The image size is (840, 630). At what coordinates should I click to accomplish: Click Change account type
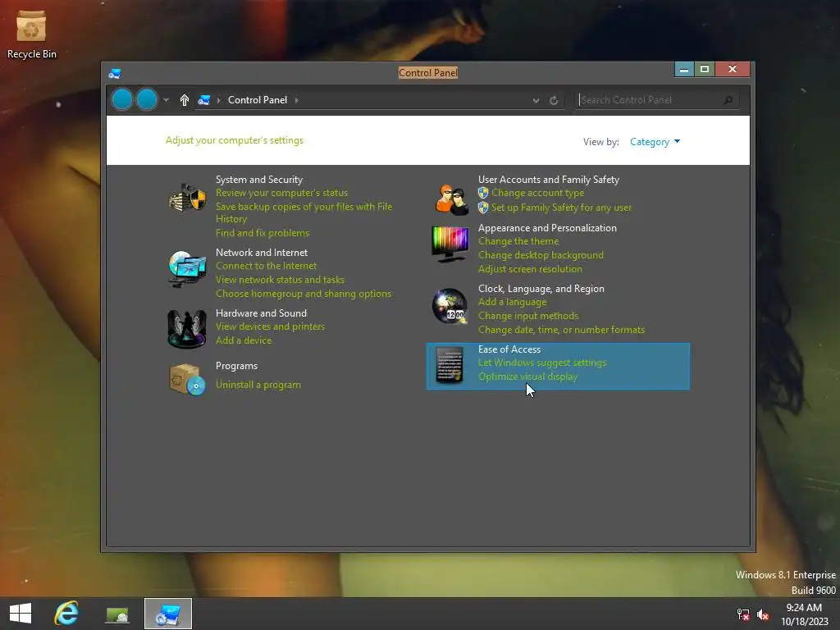(537, 193)
